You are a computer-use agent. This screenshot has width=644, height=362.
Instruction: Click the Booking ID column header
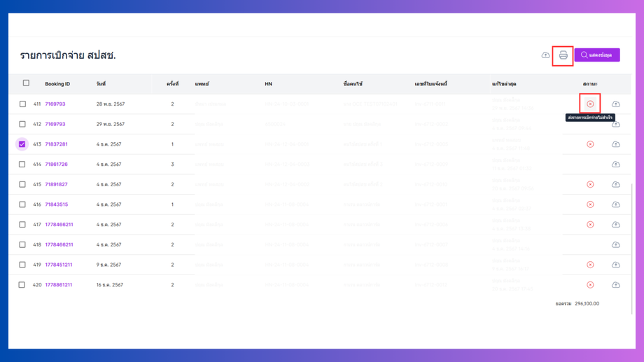pyautogui.click(x=57, y=84)
